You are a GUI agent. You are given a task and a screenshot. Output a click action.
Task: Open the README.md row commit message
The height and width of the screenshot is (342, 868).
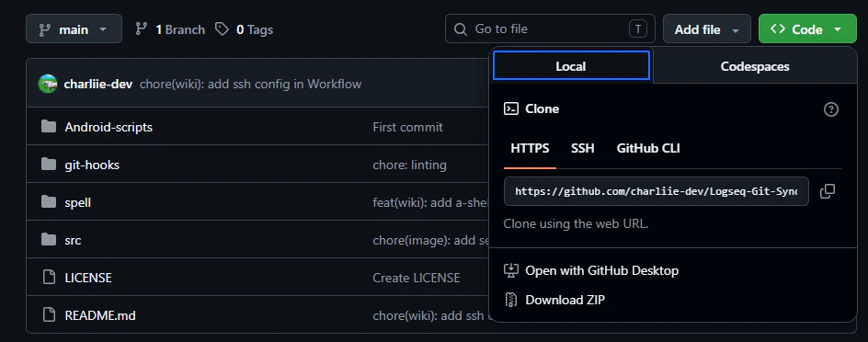430,315
